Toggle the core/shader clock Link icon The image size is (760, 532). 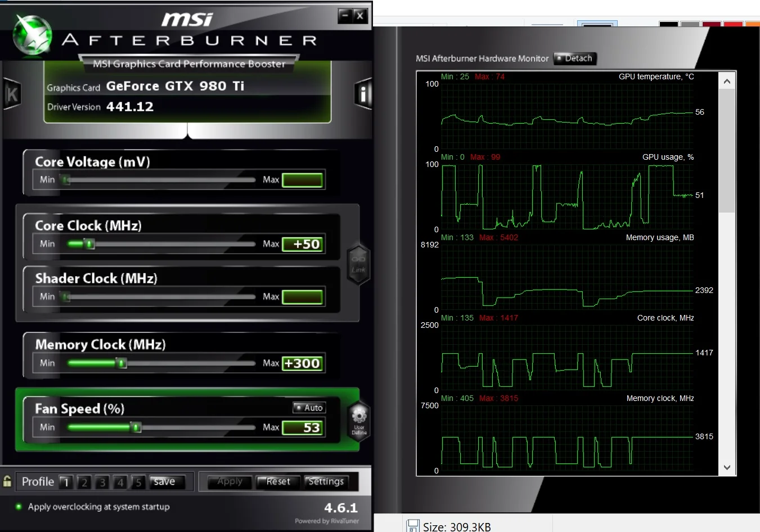click(358, 264)
